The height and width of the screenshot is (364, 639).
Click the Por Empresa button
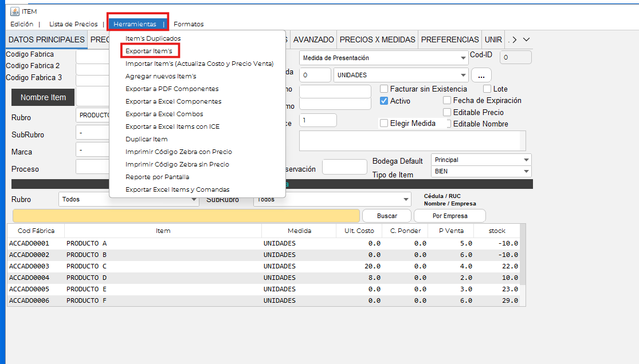point(449,216)
